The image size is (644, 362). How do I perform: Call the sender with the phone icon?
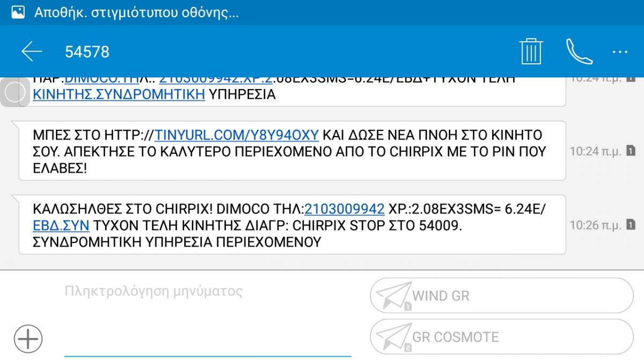[579, 51]
